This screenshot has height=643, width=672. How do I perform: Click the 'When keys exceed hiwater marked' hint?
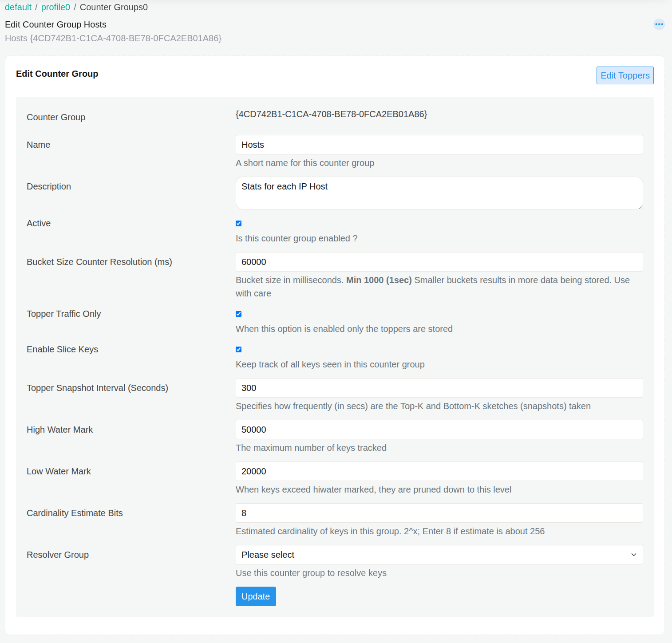373,489
